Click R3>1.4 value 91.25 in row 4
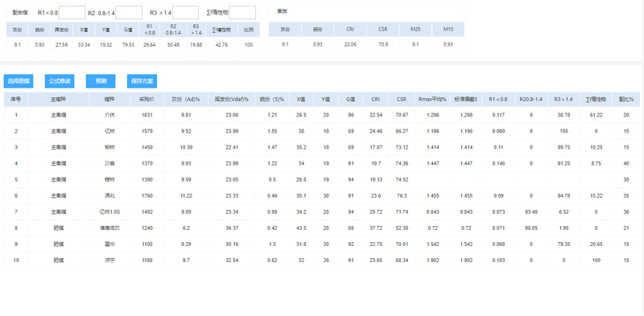This screenshot has height=316, width=644. point(564,163)
